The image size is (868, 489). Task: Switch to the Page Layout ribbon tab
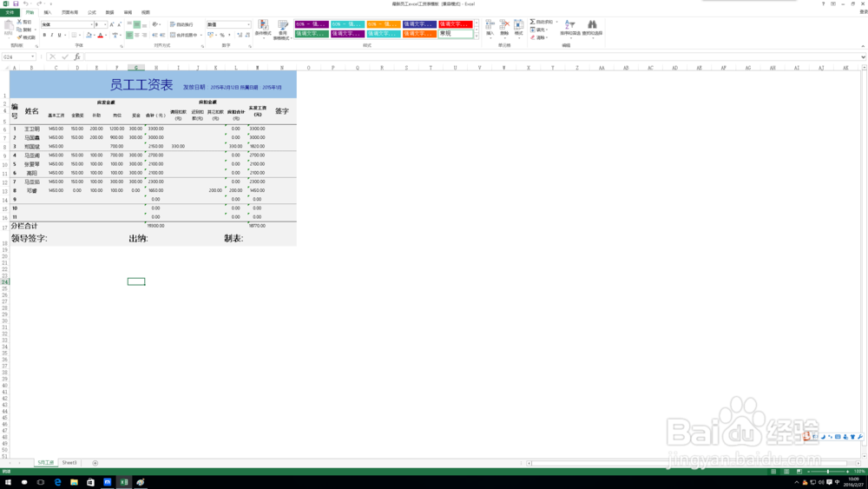click(x=69, y=12)
